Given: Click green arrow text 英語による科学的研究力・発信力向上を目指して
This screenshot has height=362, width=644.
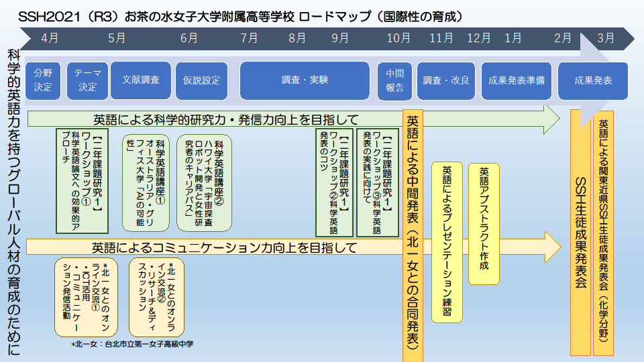Looking at the screenshot, I should click(226, 120).
